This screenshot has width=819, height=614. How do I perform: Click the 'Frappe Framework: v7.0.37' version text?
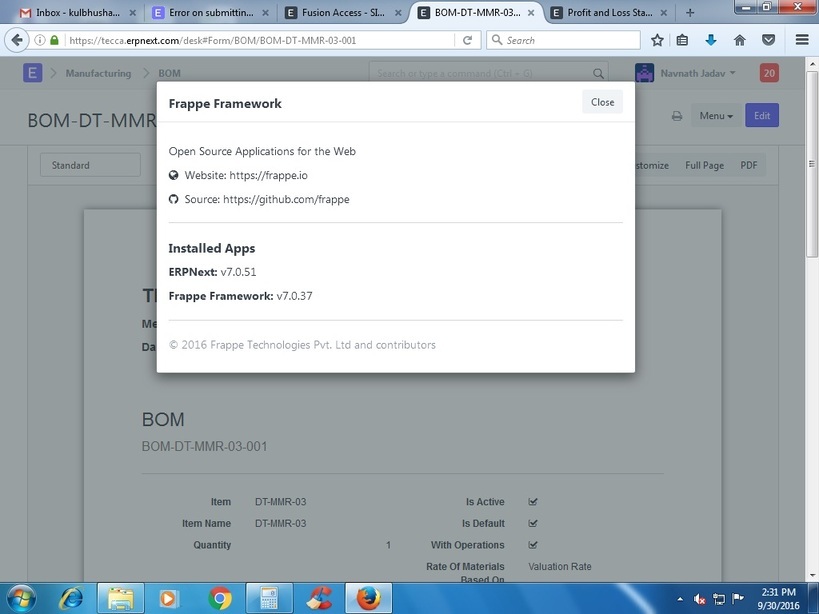click(240, 296)
